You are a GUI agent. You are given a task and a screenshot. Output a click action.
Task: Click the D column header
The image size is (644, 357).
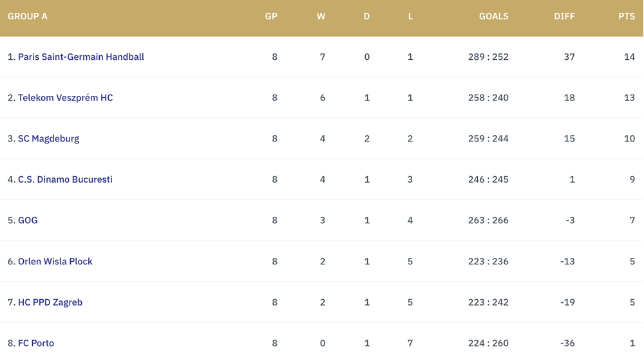click(366, 17)
